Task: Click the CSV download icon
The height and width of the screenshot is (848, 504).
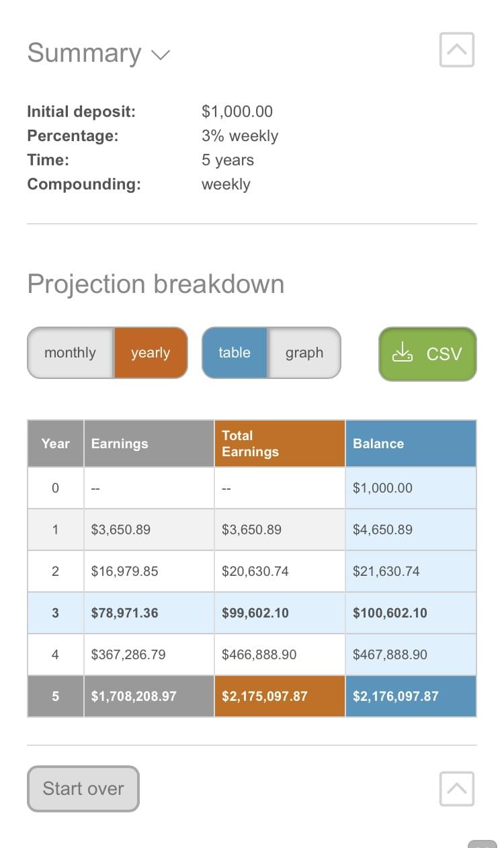Action: coord(403,353)
